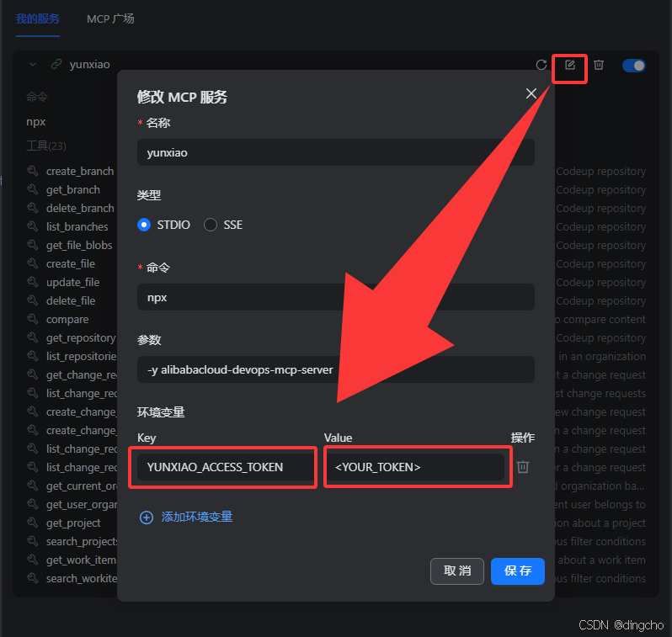The height and width of the screenshot is (637, 672).
Task: Close the 修改 MCP 服务 dialog
Action: (x=531, y=93)
